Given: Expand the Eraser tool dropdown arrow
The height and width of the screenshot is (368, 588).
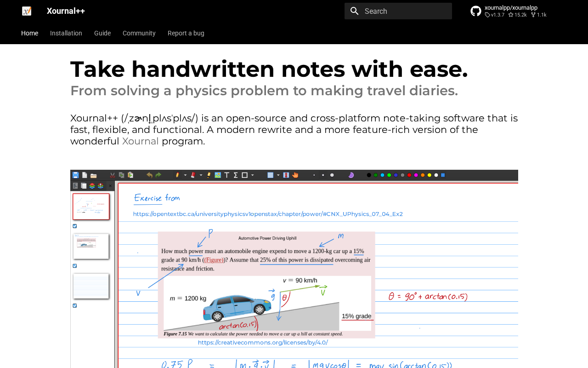Looking at the screenshot, I should (201, 175).
